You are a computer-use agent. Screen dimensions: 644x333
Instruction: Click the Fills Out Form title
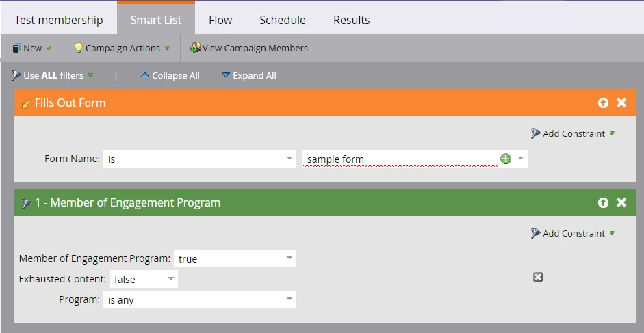pos(70,103)
